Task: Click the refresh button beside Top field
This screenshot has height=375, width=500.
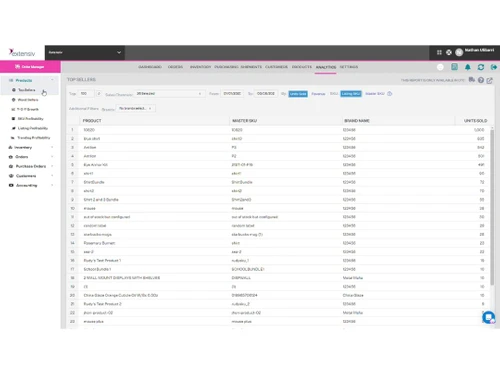Action: click(99, 94)
